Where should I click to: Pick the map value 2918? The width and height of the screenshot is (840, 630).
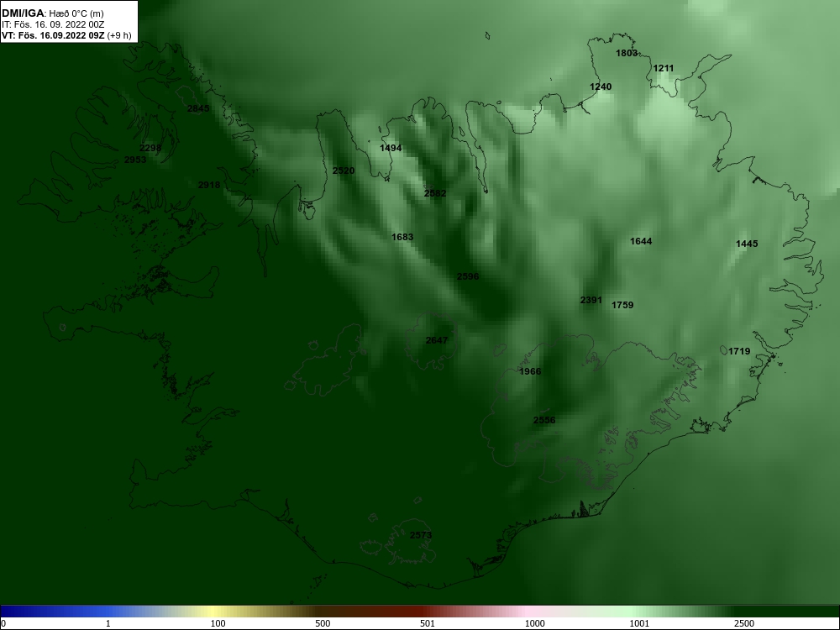coord(209,186)
